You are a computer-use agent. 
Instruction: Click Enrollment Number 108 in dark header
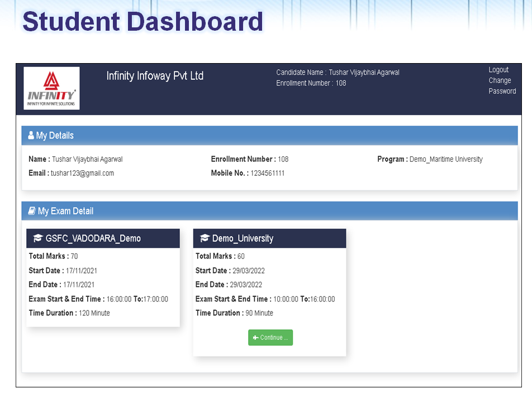(311, 83)
